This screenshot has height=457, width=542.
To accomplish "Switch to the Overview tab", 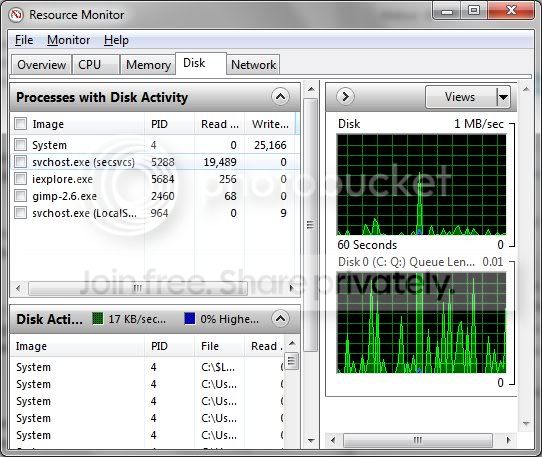I will click(41, 65).
